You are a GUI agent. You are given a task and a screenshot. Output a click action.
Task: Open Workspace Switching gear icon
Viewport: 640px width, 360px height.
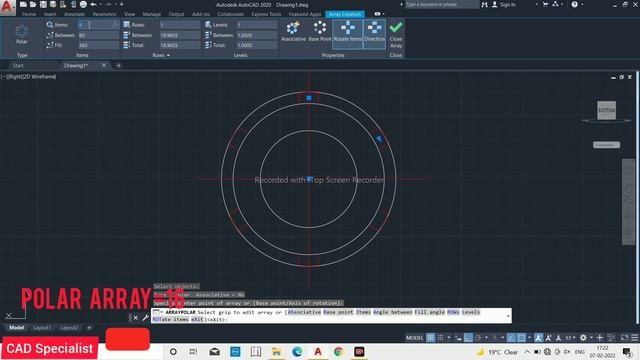coord(583,338)
